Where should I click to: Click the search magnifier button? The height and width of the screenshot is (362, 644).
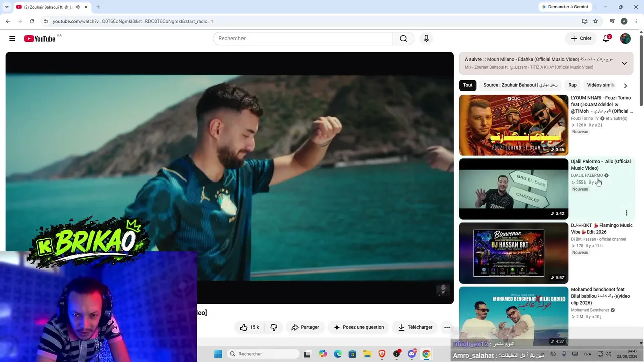tap(404, 39)
